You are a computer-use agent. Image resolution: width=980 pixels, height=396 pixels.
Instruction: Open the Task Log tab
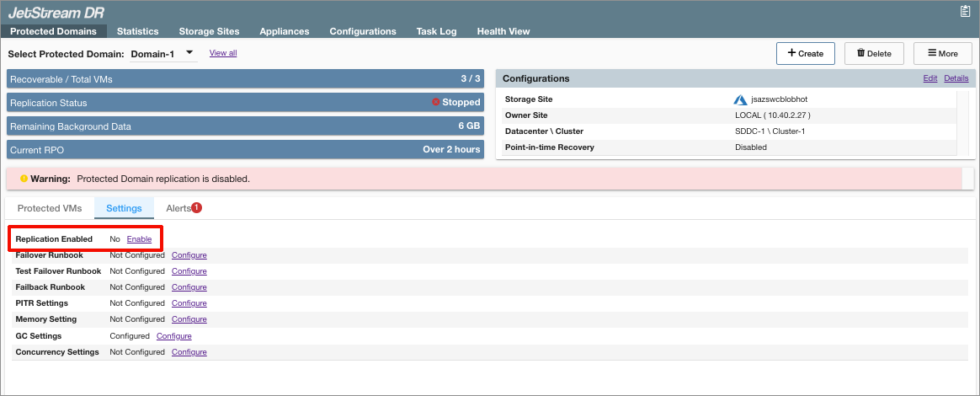tap(436, 31)
